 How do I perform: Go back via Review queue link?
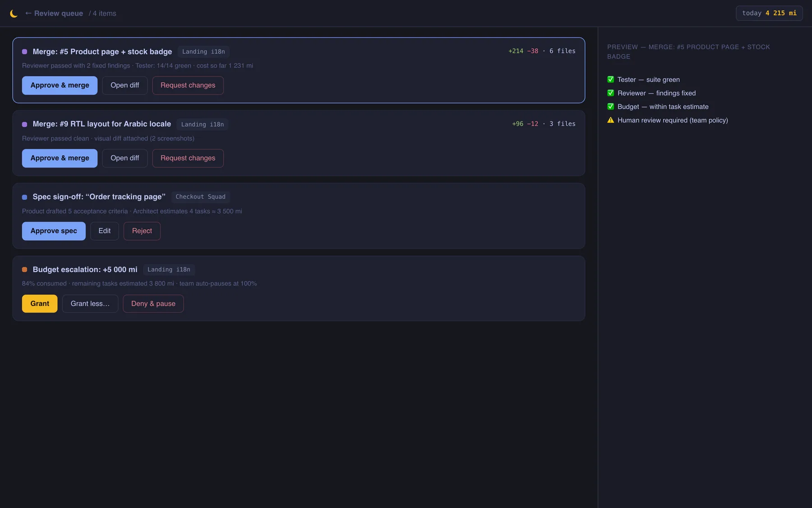[54, 14]
